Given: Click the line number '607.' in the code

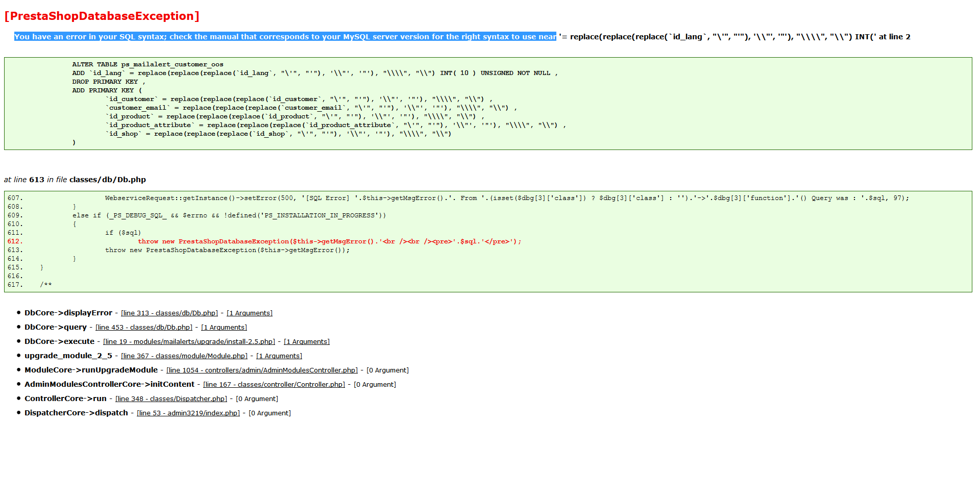Looking at the screenshot, I should tap(15, 198).
